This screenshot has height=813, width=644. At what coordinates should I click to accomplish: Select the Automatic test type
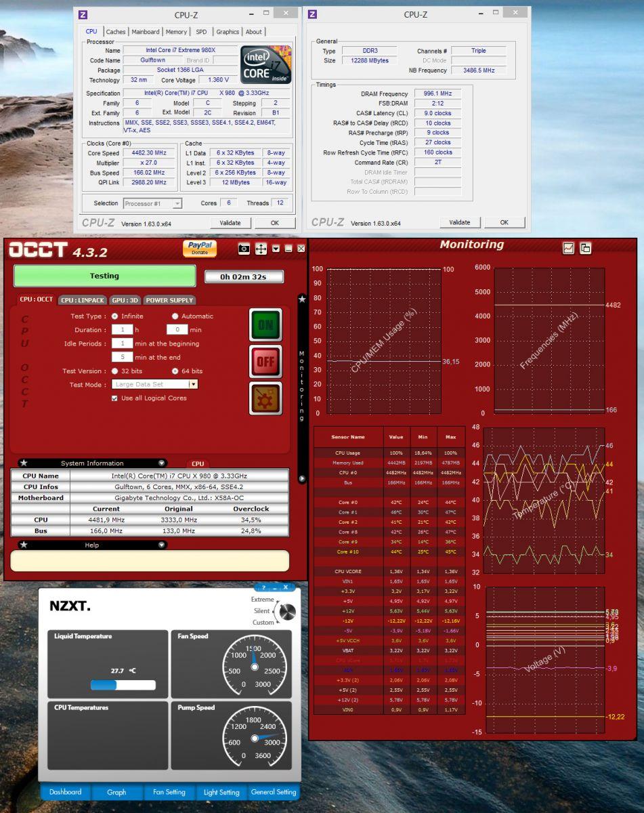point(175,316)
